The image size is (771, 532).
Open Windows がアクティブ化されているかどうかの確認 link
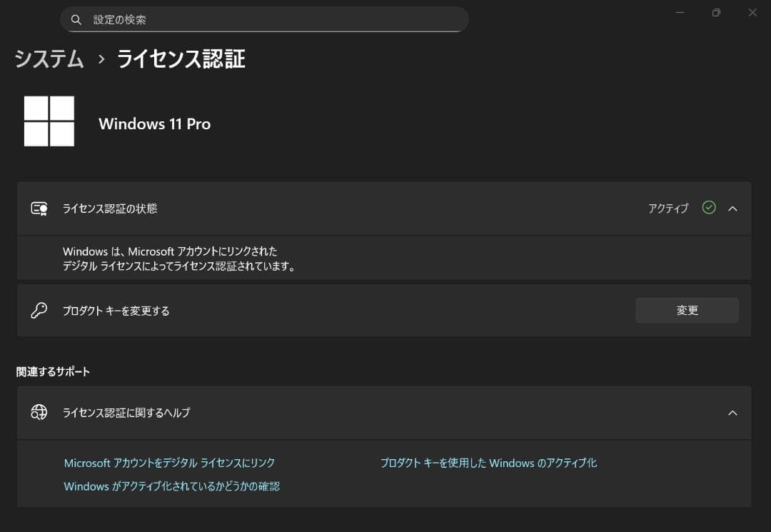171,486
